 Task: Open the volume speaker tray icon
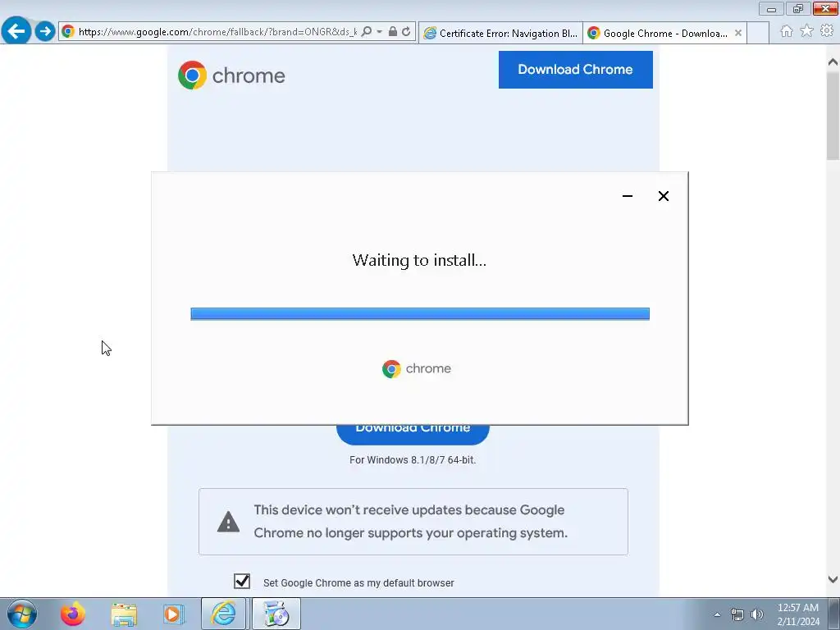(757, 614)
